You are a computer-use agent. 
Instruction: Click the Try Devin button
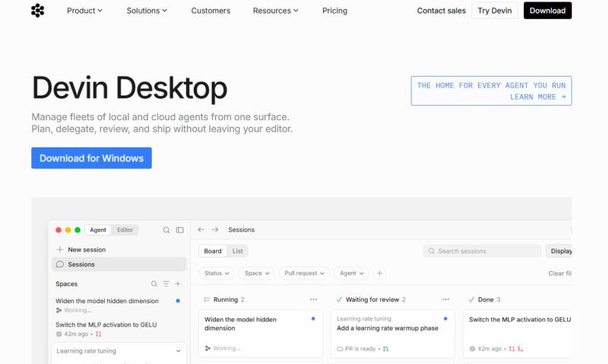point(495,11)
